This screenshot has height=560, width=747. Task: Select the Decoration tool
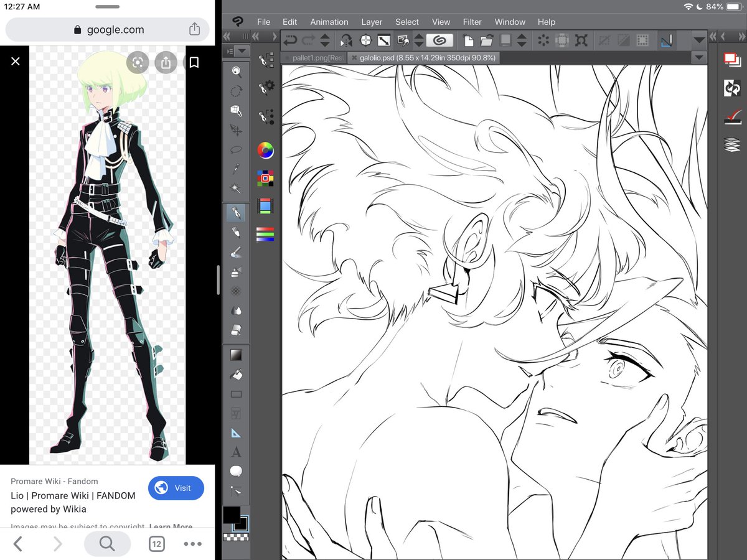tap(236, 291)
